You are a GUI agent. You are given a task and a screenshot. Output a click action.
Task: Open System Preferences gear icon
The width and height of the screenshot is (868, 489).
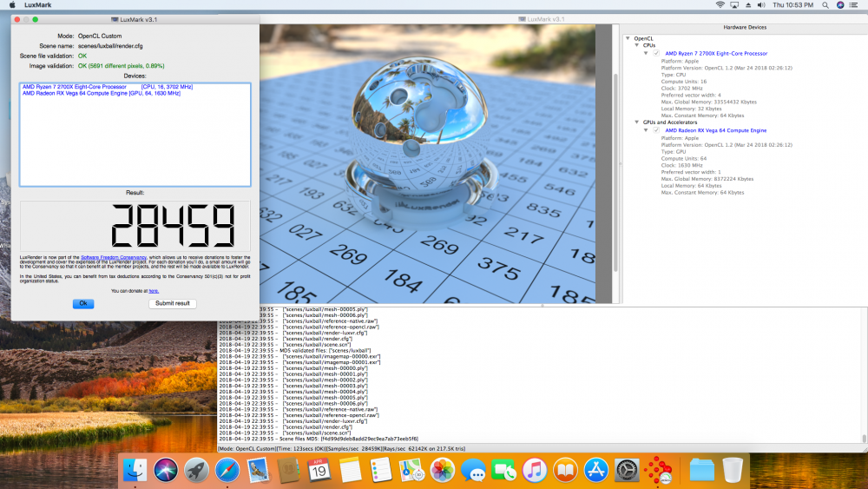pyautogui.click(x=627, y=470)
